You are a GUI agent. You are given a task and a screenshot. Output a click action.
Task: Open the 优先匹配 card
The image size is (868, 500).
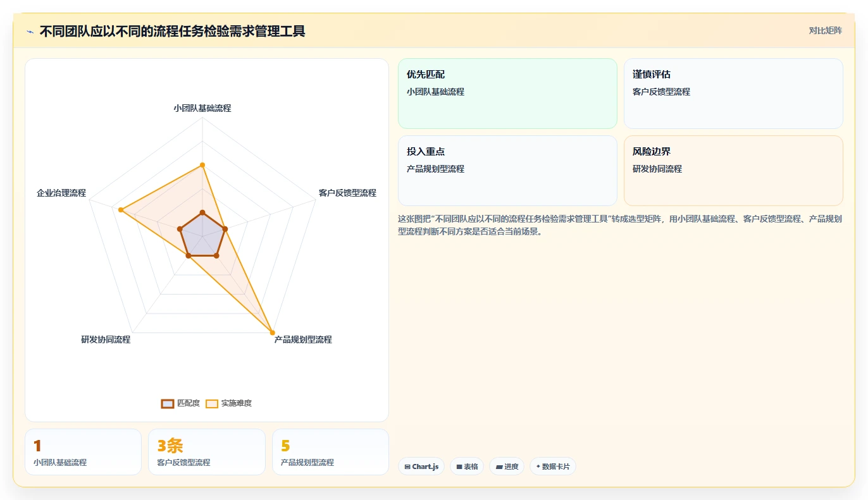(507, 94)
